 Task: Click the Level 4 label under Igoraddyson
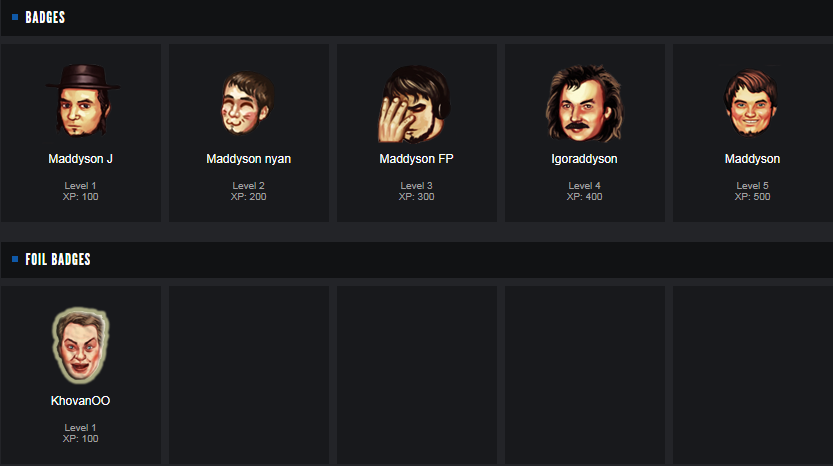coord(584,185)
